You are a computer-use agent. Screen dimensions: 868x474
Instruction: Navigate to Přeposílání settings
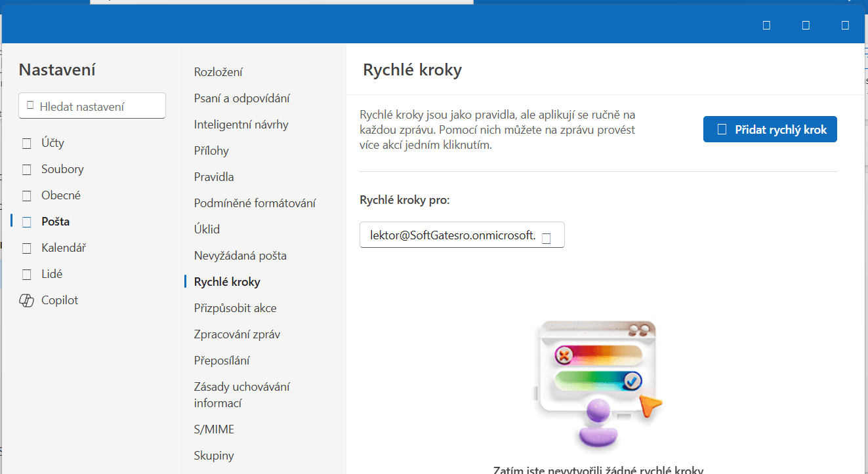222,361
